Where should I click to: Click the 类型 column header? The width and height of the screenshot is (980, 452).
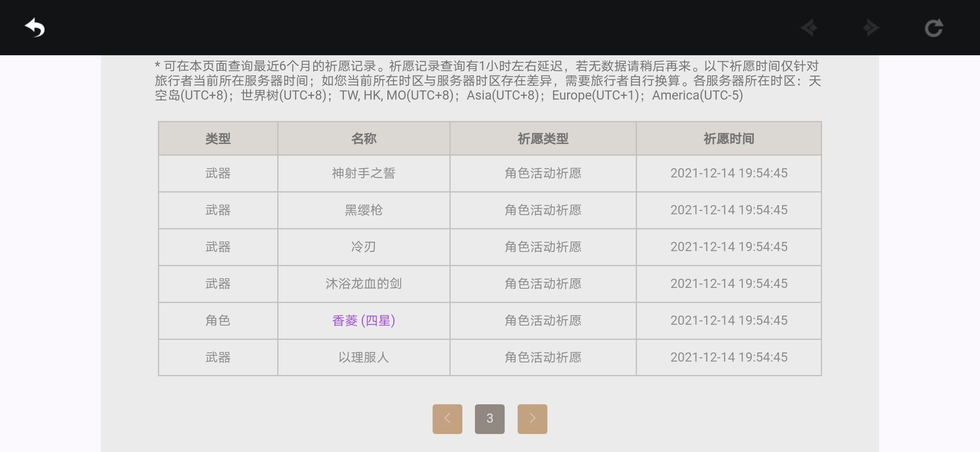click(x=218, y=139)
